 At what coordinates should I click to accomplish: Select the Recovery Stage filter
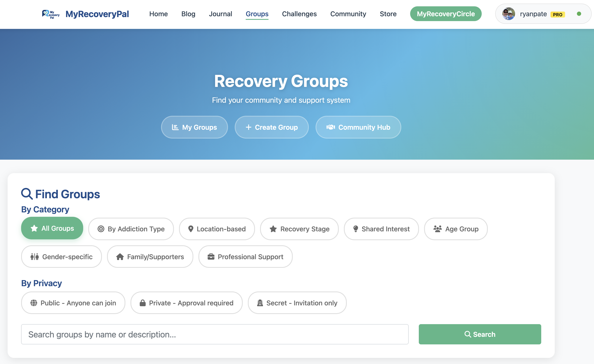point(299,229)
